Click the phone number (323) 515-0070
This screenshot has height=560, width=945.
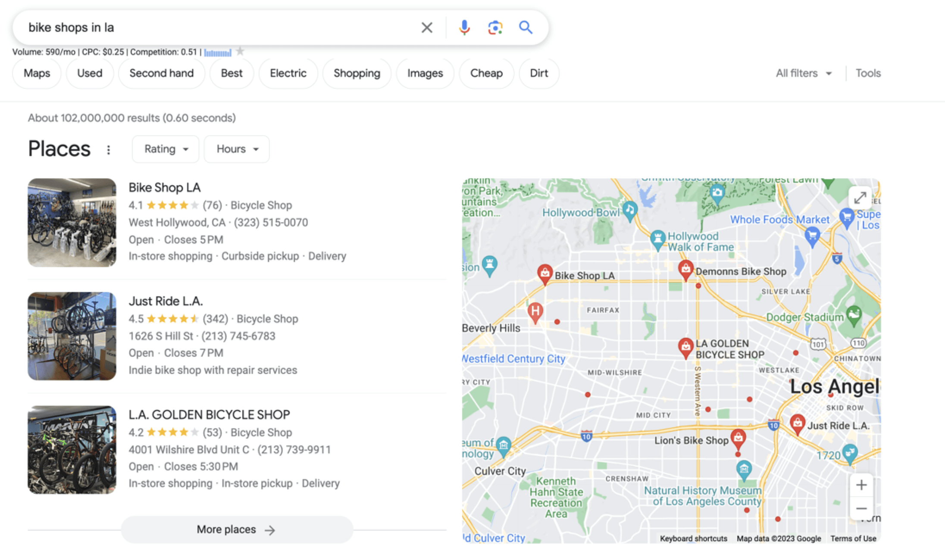(271, 223)
